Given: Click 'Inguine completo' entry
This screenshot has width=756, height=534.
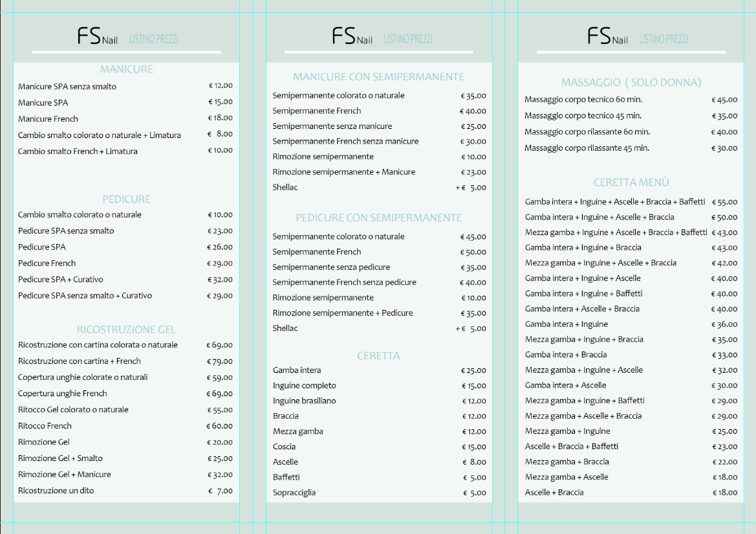Looking at the screenshot, I should [304, 385].
